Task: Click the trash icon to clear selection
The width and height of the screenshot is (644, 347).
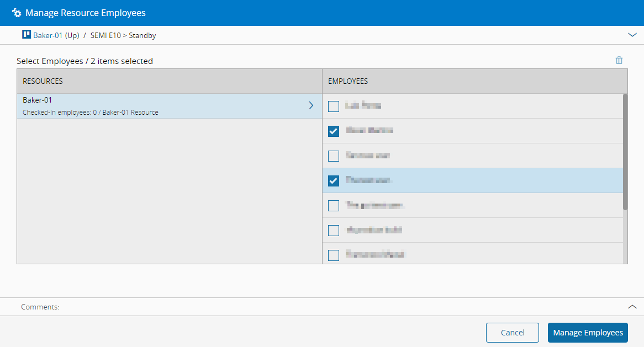Action: [x=619, y=61]
